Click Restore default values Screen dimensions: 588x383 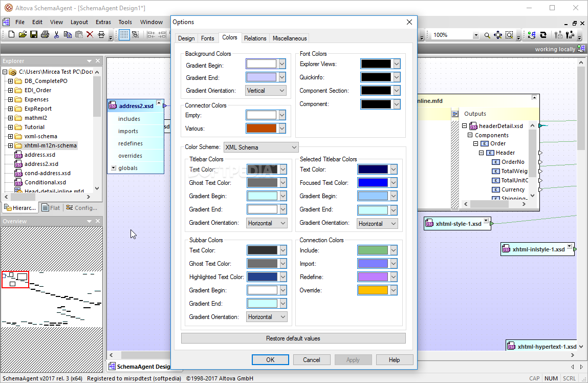click(293, 338)
